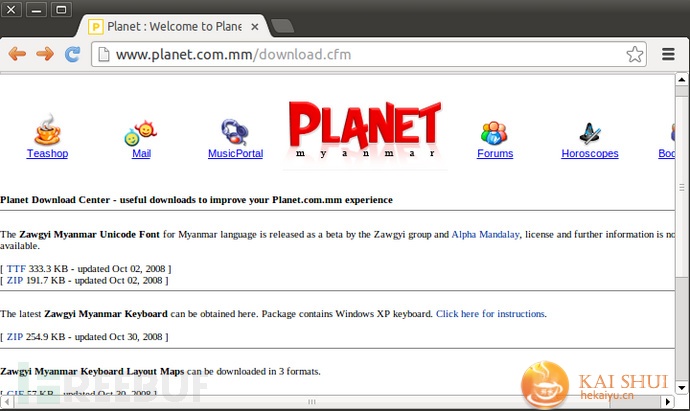Download the ZIP 254.9 KB keyboard package

click(x=15, y=337)
